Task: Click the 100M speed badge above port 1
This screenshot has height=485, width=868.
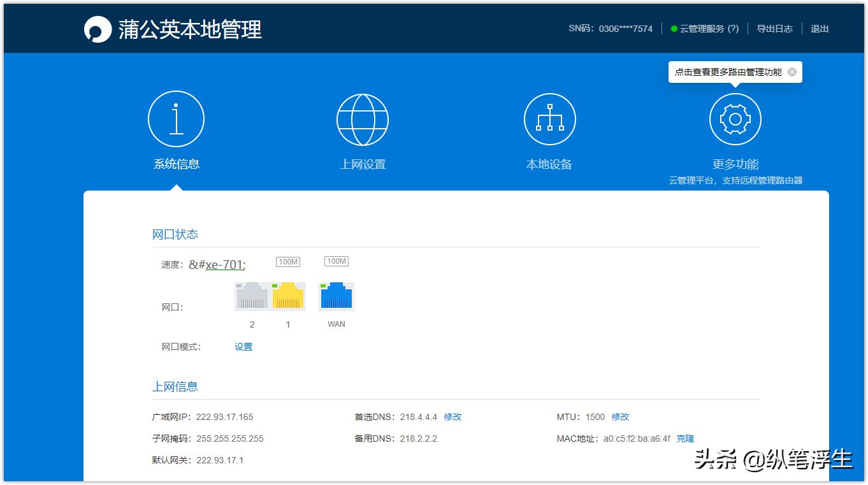Action: pyautogui.click(x=288, y=261)
